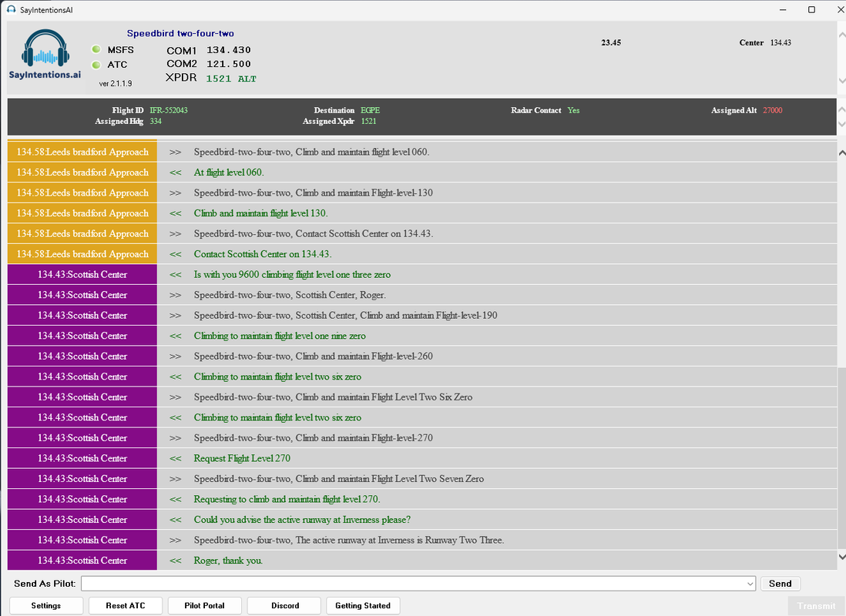846x616 pixels.
Task: Click the flight info panel scroll down arrow
Action: point(841,124)
